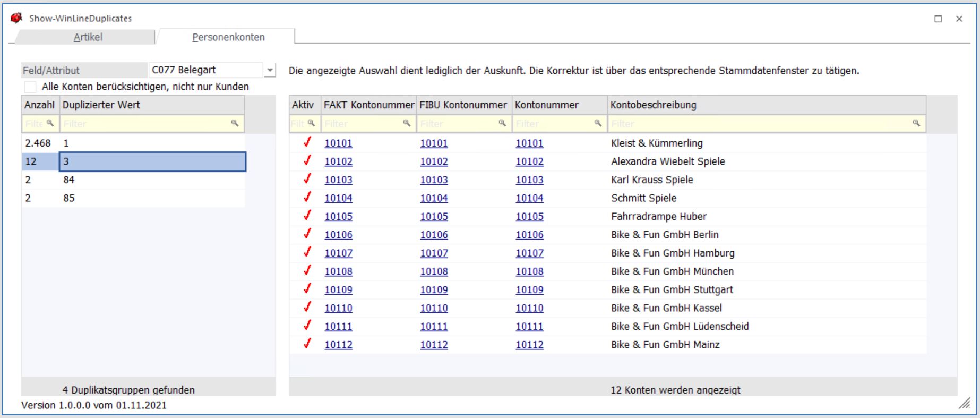
Task: Click the red app icon in title bar
Action: [x=16, y=18]
